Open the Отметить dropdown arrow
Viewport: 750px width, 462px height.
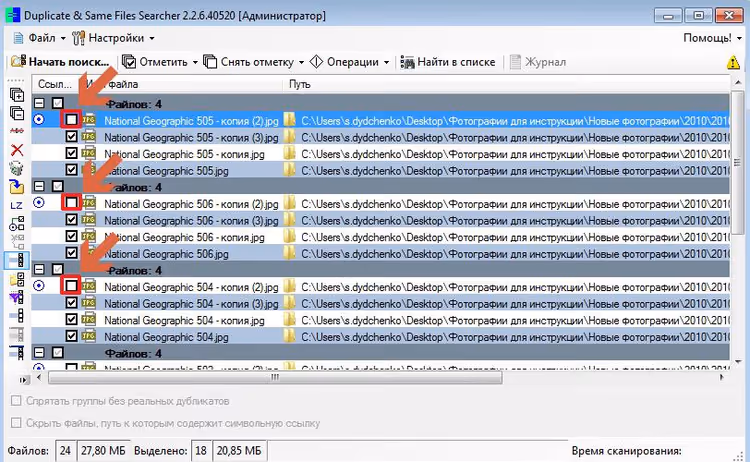tap(195, 63)
